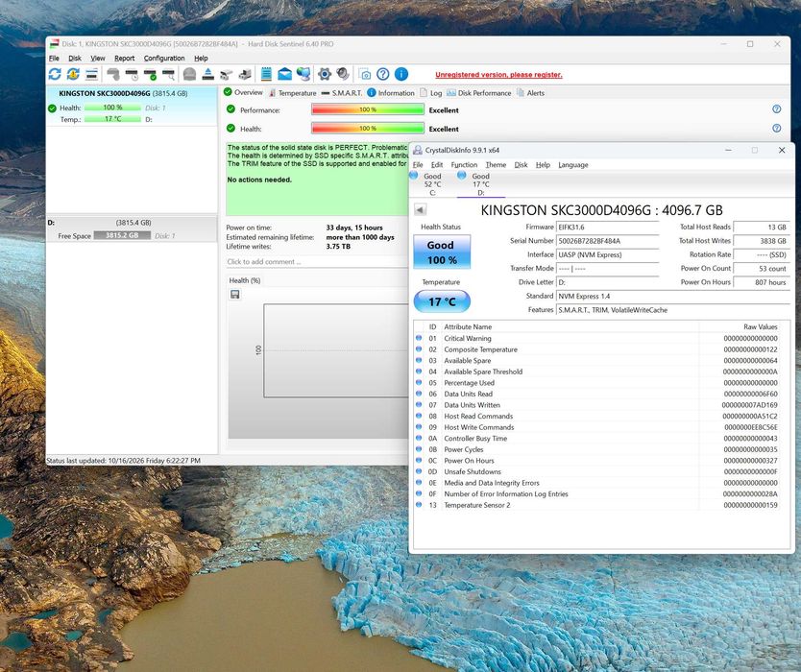The image size is (801, 672).
Task: Open the Alerts tab
Action: 530,93
